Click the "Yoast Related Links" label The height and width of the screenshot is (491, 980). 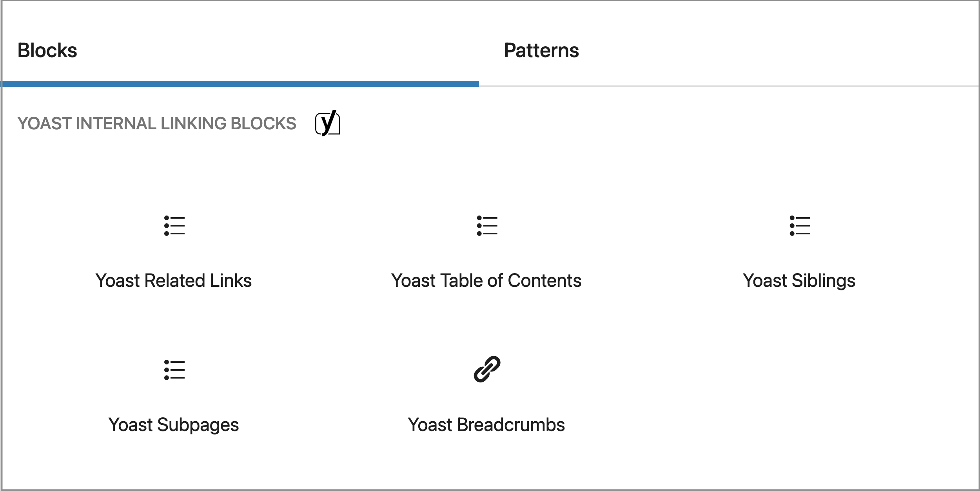174,281
